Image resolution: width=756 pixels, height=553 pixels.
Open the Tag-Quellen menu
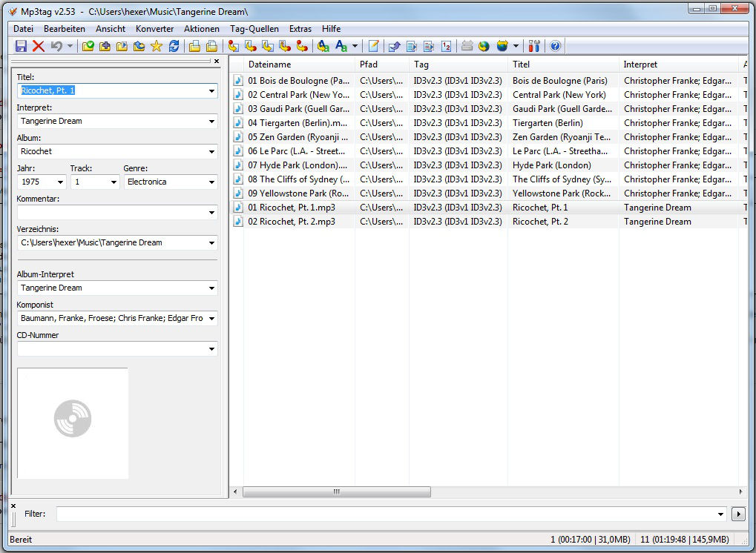tap(254, 28)
